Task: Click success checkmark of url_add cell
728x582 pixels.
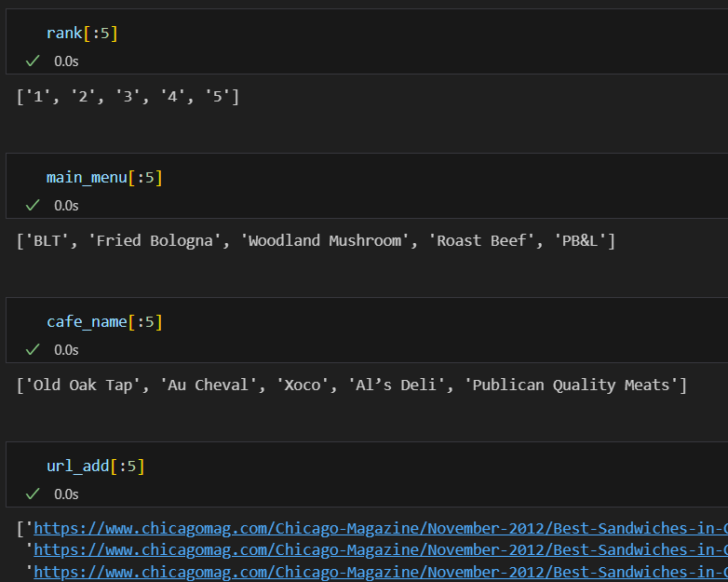Action: click(x=33, y=494)
